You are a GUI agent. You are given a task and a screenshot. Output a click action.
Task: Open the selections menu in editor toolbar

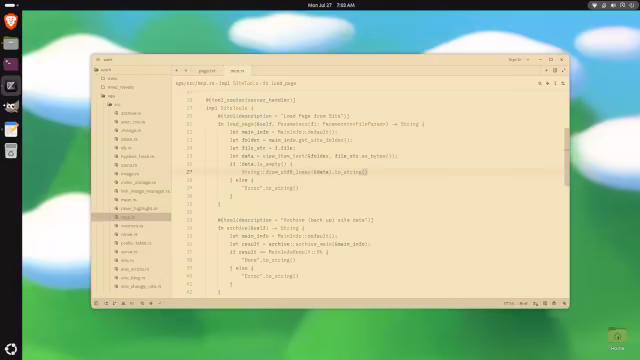[555, 83]
